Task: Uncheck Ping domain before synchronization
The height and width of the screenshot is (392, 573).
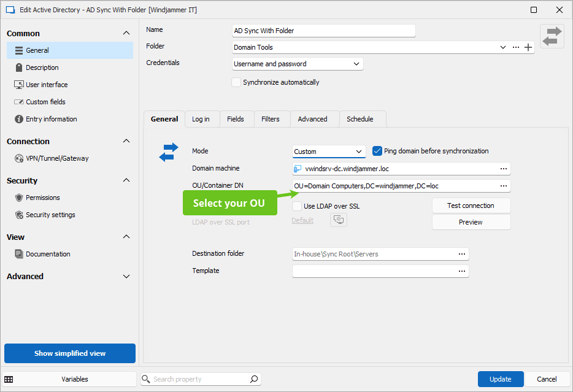Action: [377, 151]
